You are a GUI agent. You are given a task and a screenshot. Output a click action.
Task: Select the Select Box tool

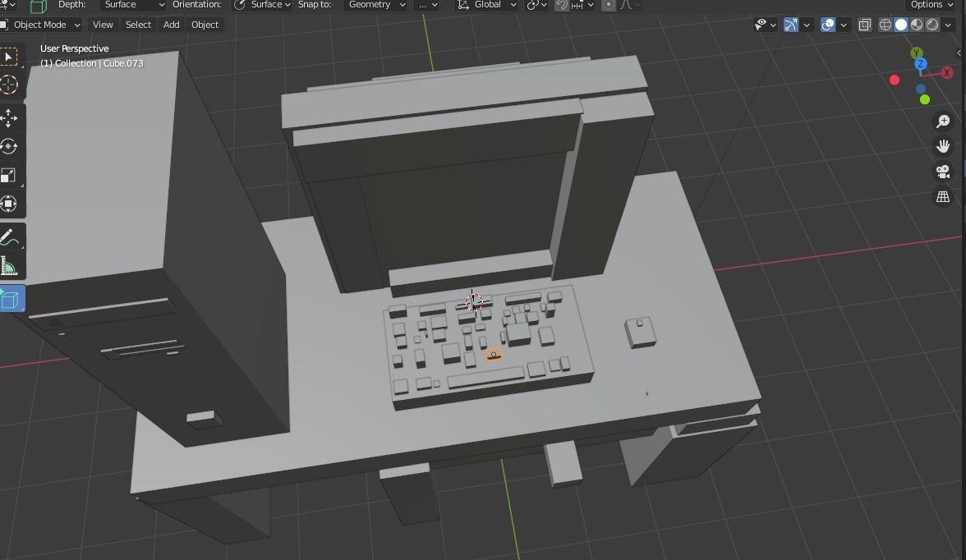[9, 57]
